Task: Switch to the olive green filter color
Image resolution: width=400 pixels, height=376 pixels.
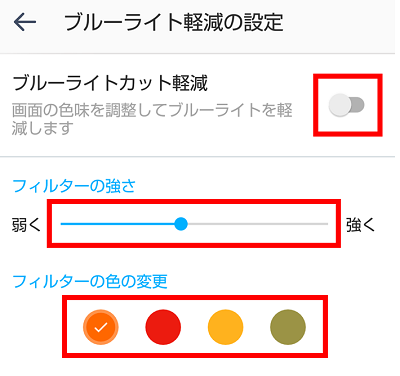Action: pos(288,327)
